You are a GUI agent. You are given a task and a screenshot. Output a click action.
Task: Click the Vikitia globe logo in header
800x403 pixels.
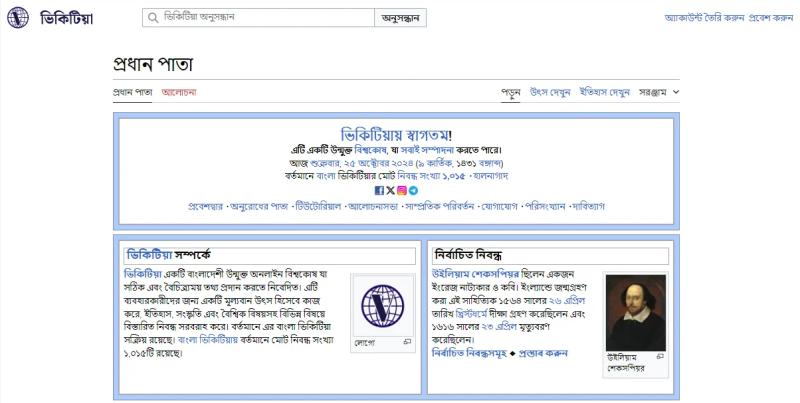tap(18, 18)
